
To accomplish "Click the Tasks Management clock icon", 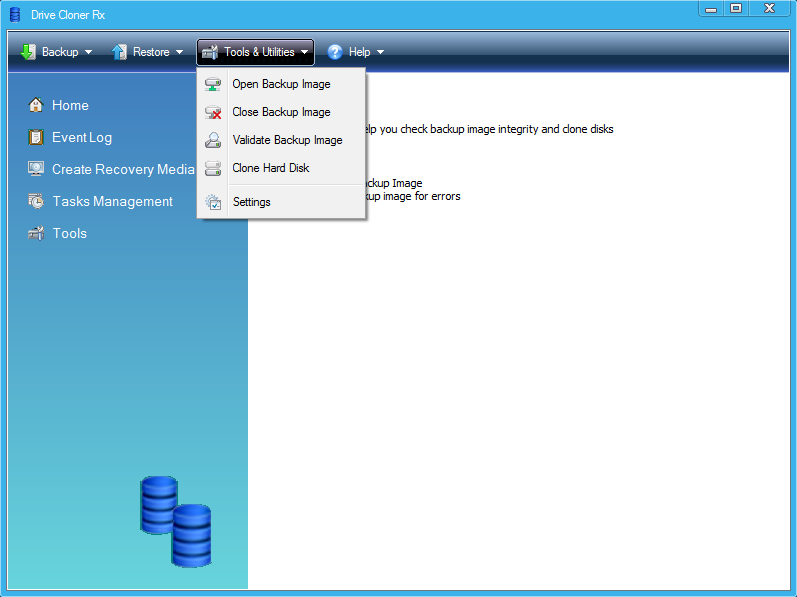I will [x=36, y=201].
